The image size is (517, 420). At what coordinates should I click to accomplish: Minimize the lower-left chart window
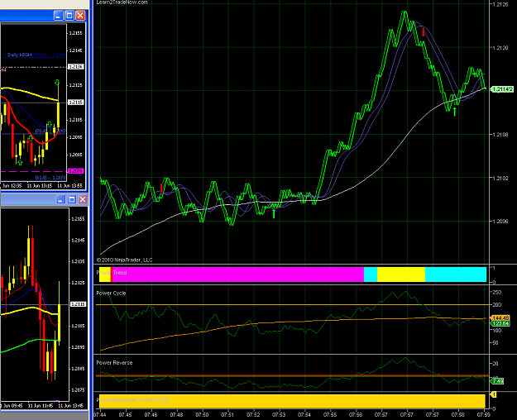click(x=60, y=199)
